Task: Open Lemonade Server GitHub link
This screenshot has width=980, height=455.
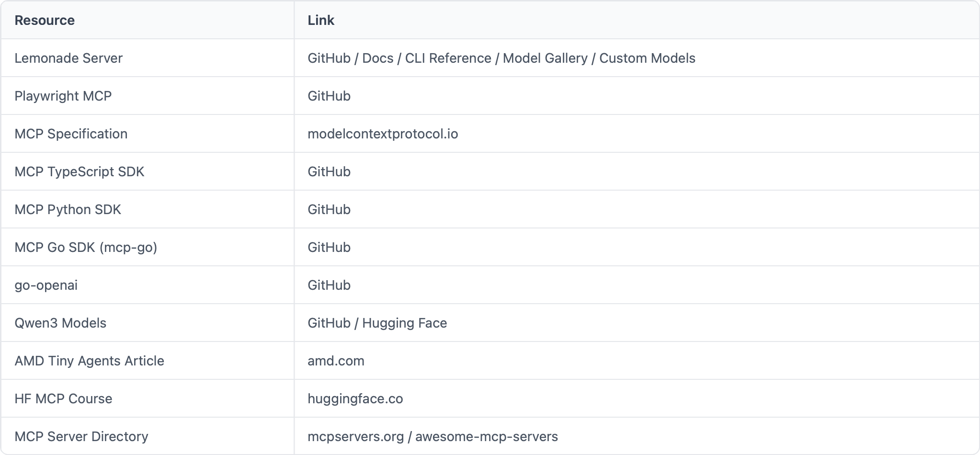Action: (329, 58)
